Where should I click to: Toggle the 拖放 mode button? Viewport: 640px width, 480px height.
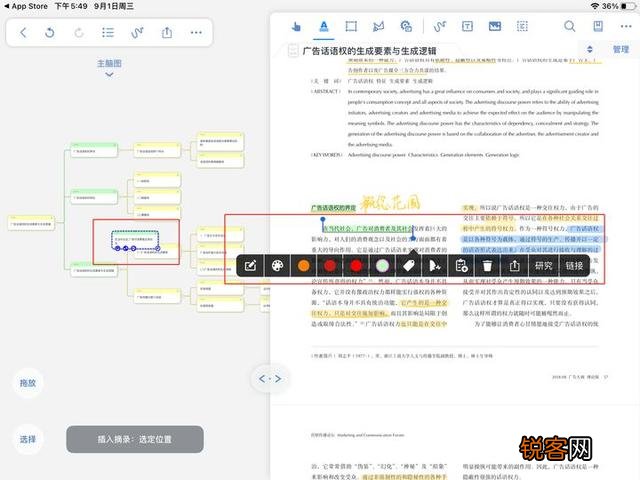coord(27,383)
